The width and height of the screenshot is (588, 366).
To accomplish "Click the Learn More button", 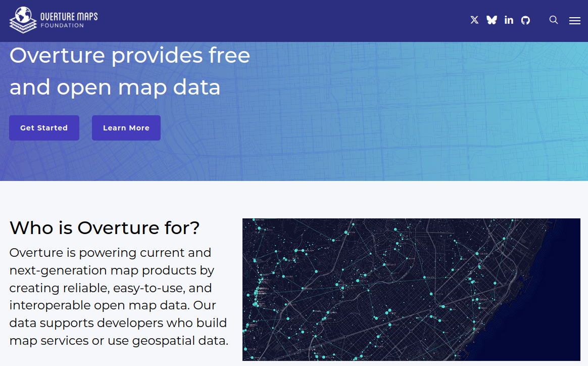I will pyautogui.click(x=126, y=128).
